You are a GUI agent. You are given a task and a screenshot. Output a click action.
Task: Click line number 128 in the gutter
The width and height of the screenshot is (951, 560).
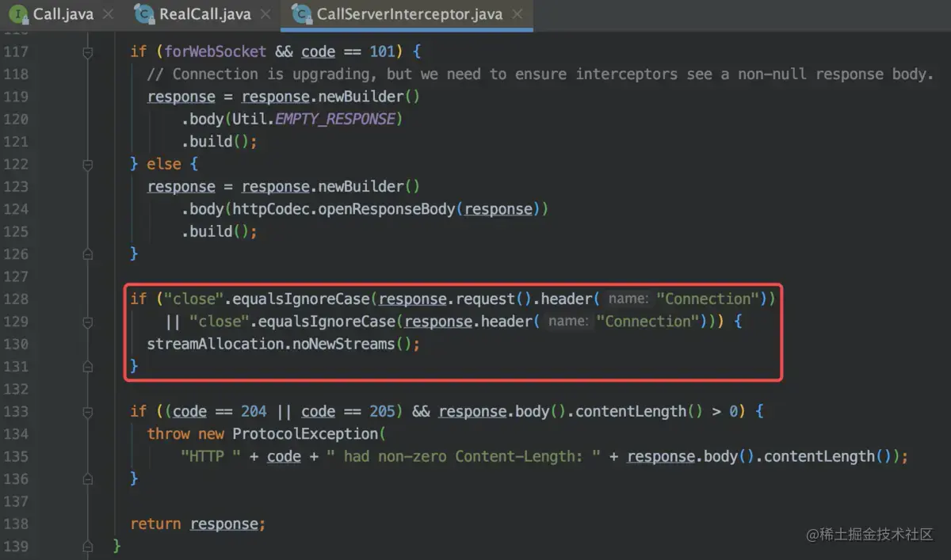point(16,299)
